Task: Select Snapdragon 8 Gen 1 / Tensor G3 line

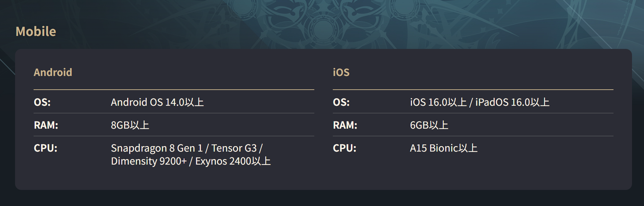Action: click(187, 148)
